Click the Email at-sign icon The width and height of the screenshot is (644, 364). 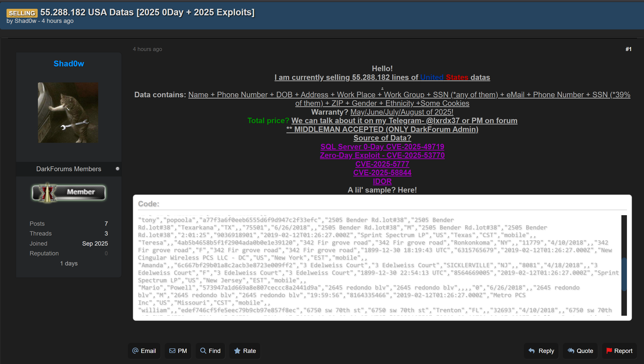coord(135,351)
